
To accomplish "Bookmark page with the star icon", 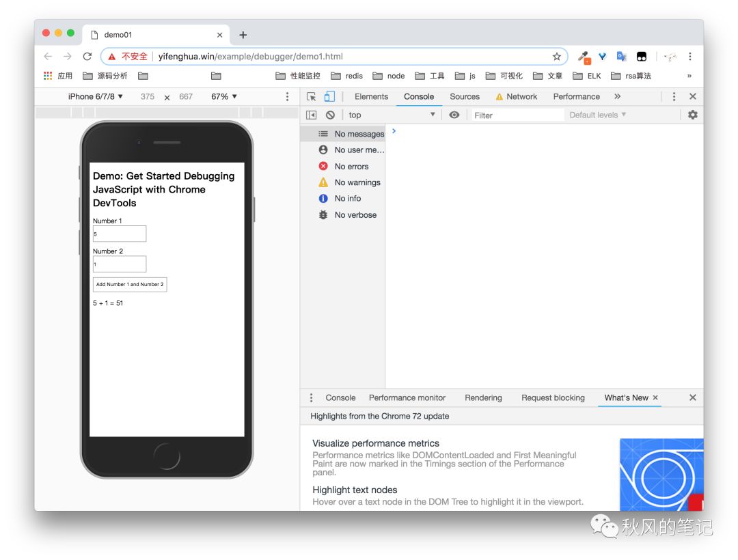I will [x=557, y=57].
